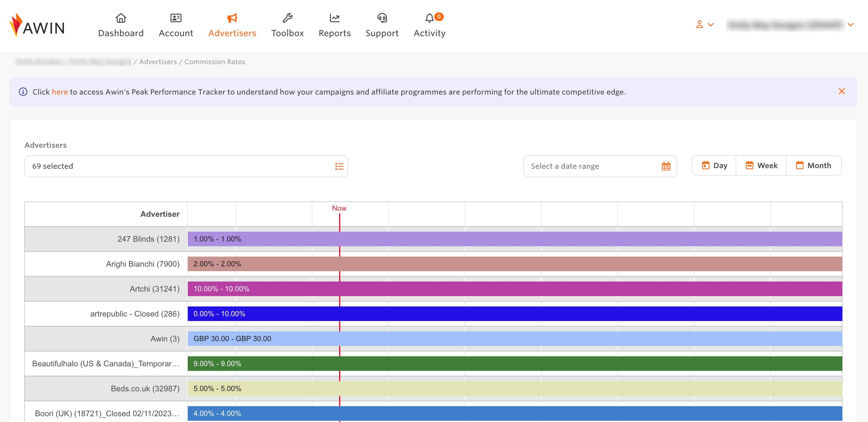Viewport: 868px width, 422px height.
Task: Select Awin GBP 30.00 commission bar
Action: (x=515, y=338)
